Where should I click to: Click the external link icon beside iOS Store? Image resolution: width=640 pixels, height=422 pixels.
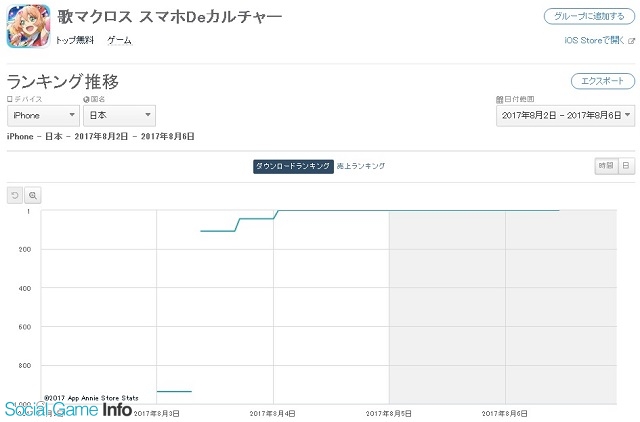631,41
